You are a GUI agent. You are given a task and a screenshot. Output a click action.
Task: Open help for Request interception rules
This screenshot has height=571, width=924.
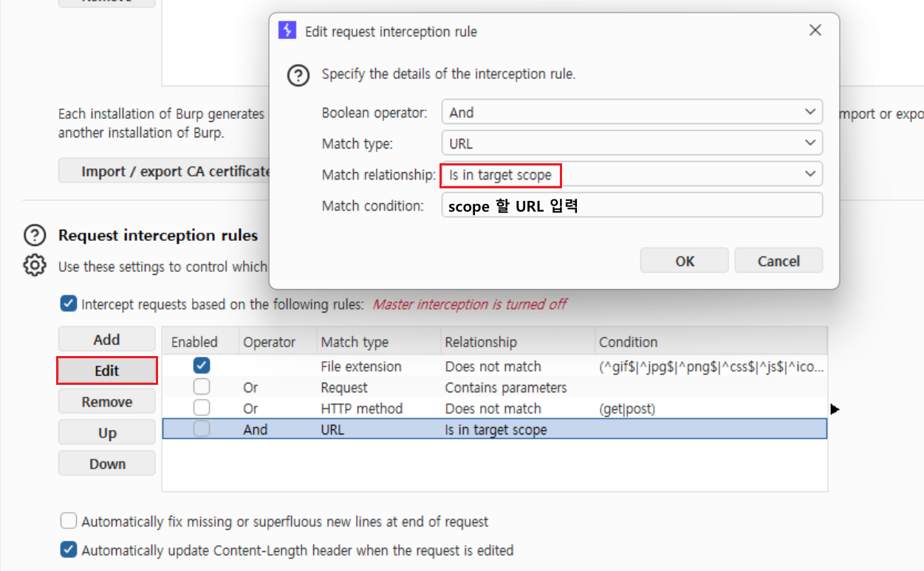[x=35, y=236]
